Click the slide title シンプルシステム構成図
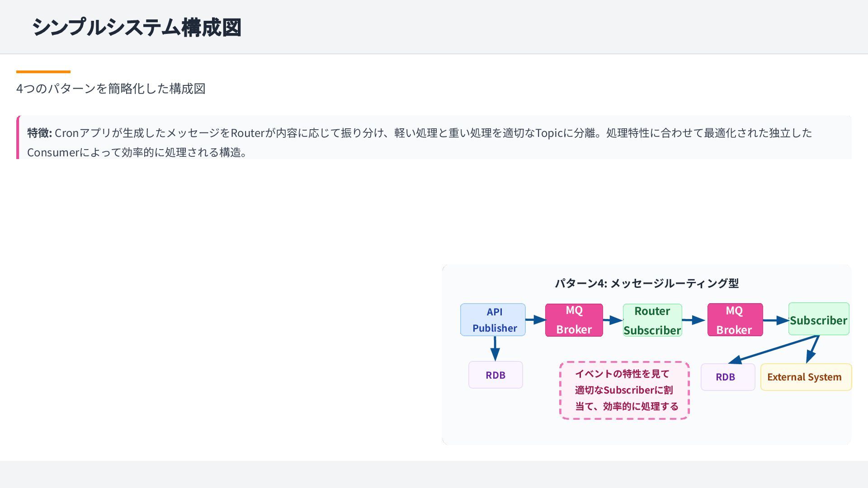Screen dimensions: 868x488 (x=137, y=27)
